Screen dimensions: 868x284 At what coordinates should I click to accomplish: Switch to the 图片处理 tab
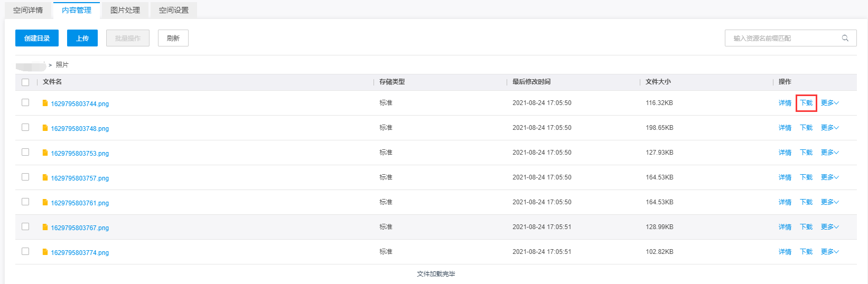click(x=125, y=10)
